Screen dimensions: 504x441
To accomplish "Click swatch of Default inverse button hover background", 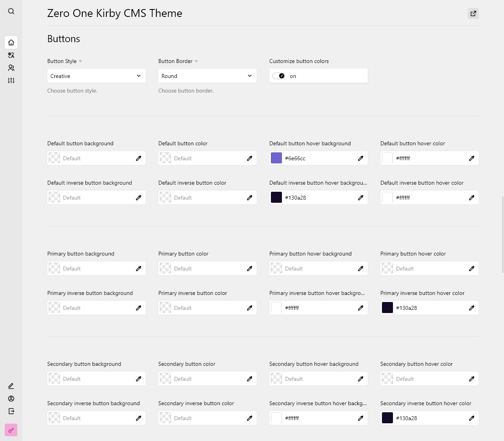I will tap(276, 198).
